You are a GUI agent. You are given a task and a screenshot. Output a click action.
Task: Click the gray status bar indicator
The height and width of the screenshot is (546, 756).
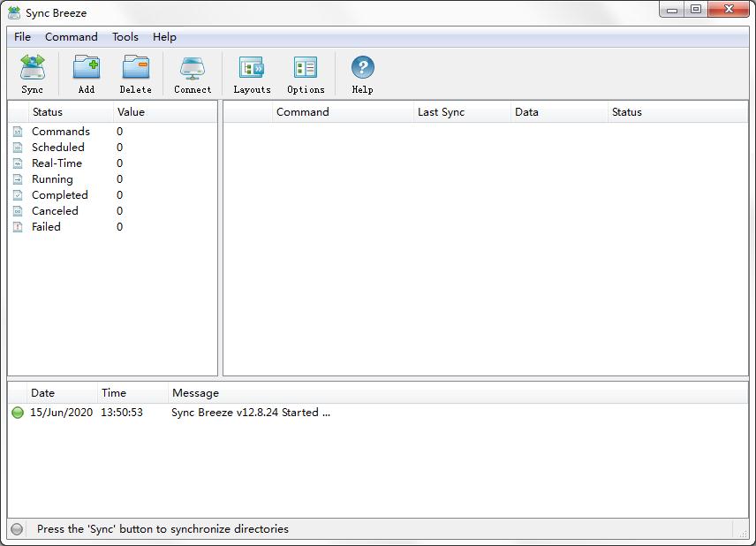point(17,529)
